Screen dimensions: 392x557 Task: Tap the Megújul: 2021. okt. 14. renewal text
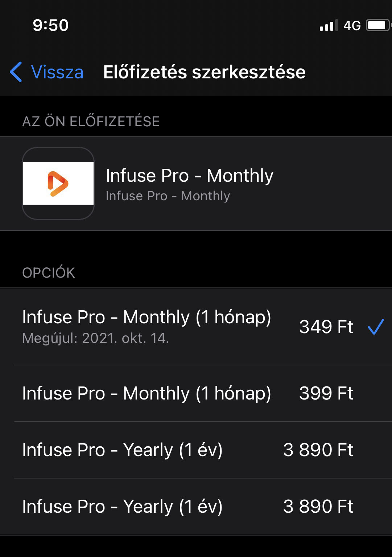tap(96, 338)
